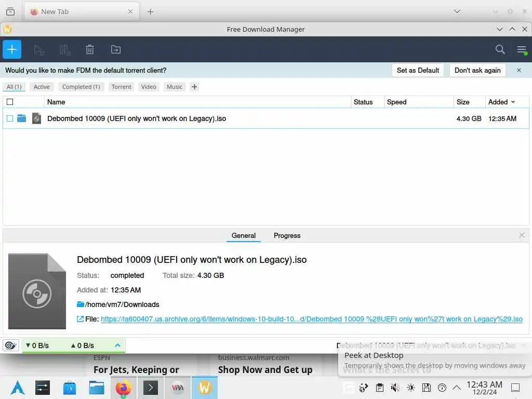Select the Music filter tab
Screen dimensions: 532x399
175,87
